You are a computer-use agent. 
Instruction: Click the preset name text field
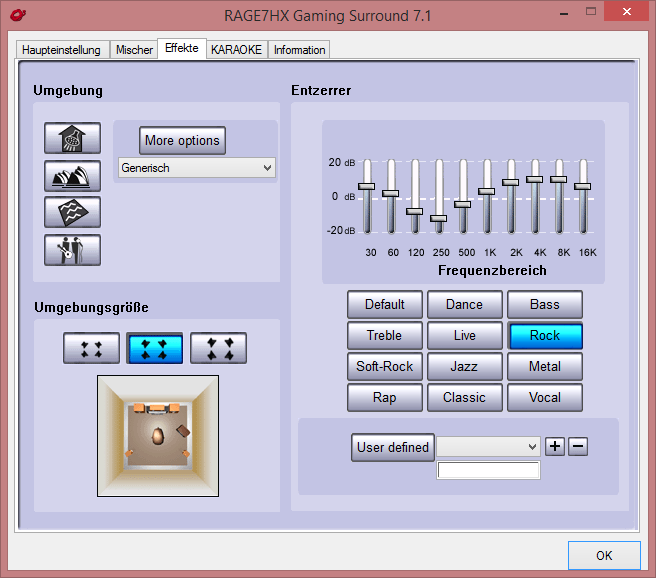488,470
